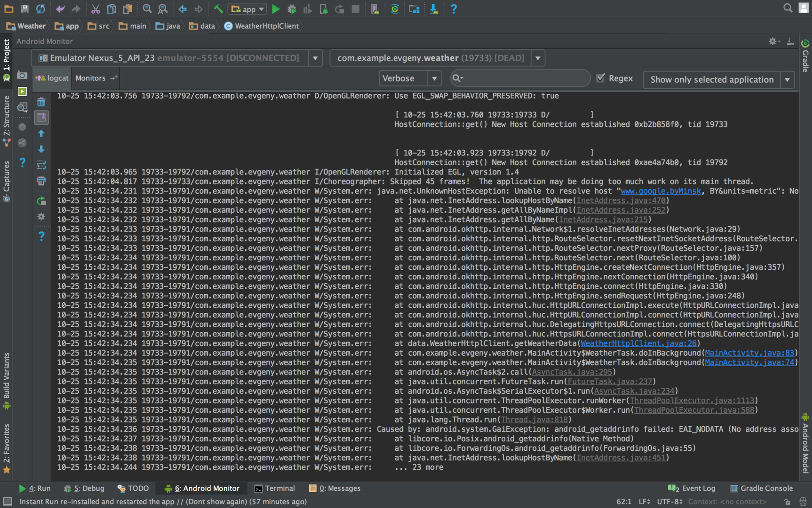
Task: Undo the last action via toolbar
Action: [60, 9]
